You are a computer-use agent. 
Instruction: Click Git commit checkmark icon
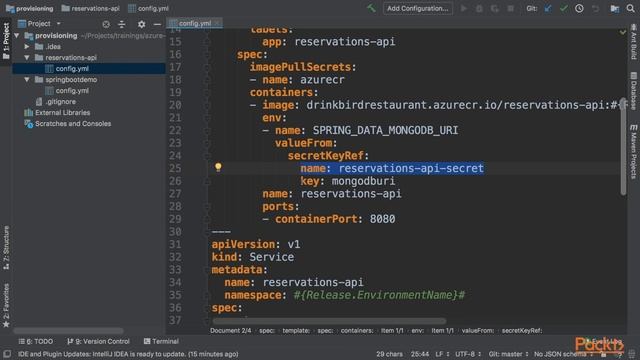[564, 8]
